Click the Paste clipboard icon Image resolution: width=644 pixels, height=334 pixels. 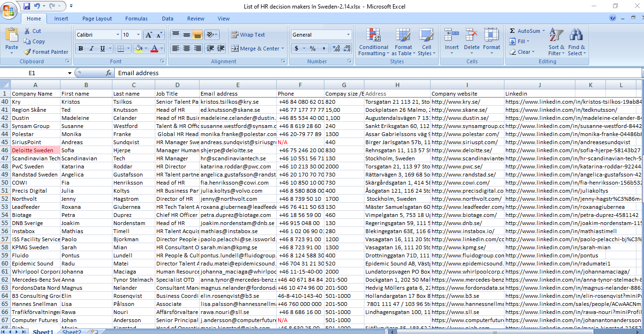11,35
